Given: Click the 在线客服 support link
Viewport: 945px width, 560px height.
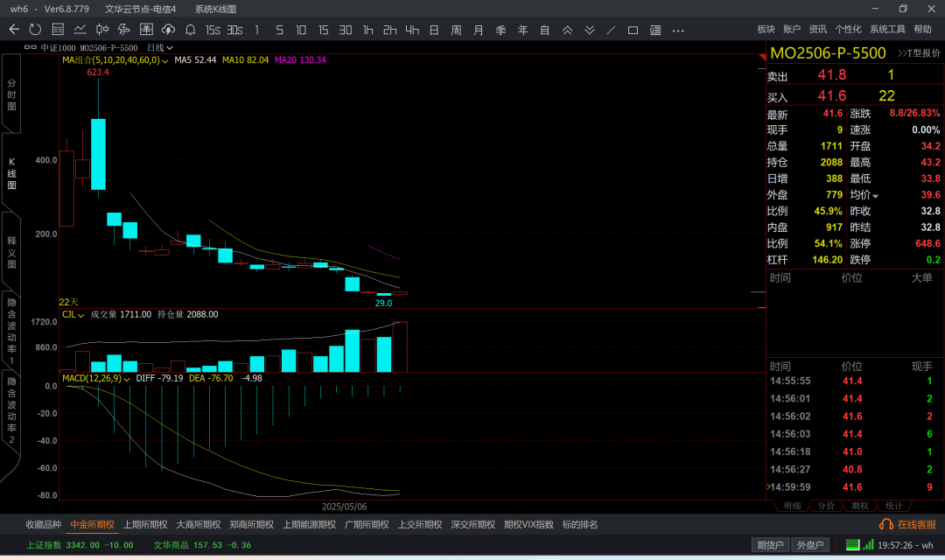Looking at the screenshot, I should pyautogui.click(x=908, y=524).
